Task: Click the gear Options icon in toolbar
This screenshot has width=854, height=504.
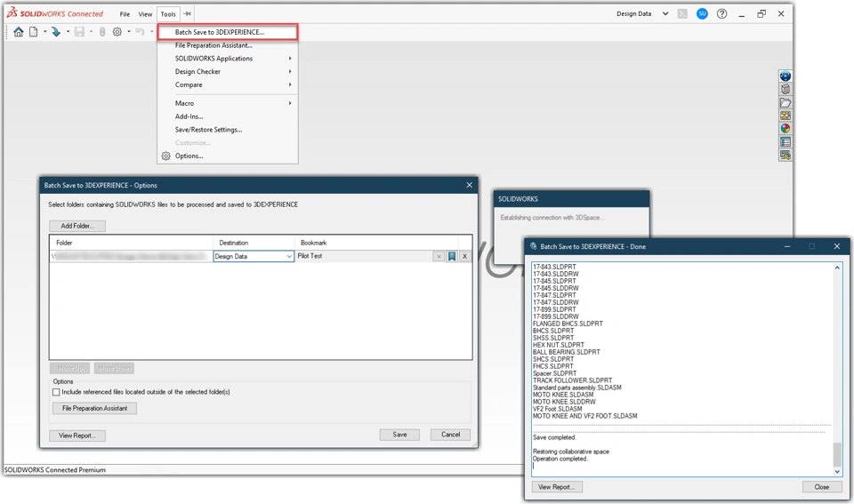Action: point(117,32)
